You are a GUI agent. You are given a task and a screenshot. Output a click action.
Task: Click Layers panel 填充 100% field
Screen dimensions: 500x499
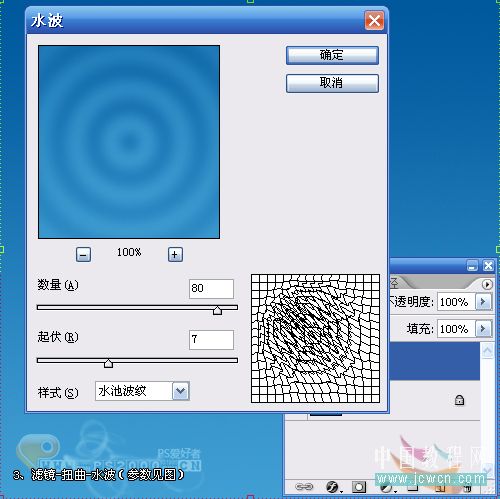tap(456, 329)
